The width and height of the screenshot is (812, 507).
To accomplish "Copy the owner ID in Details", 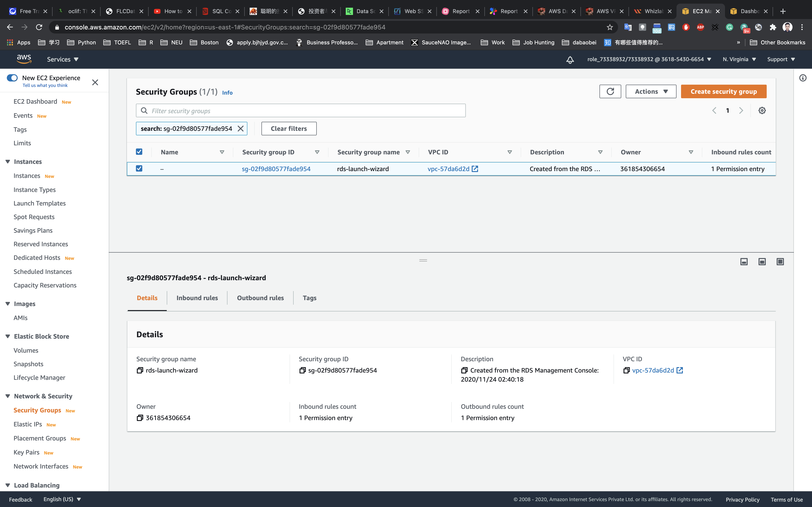I will coord(140,418).
